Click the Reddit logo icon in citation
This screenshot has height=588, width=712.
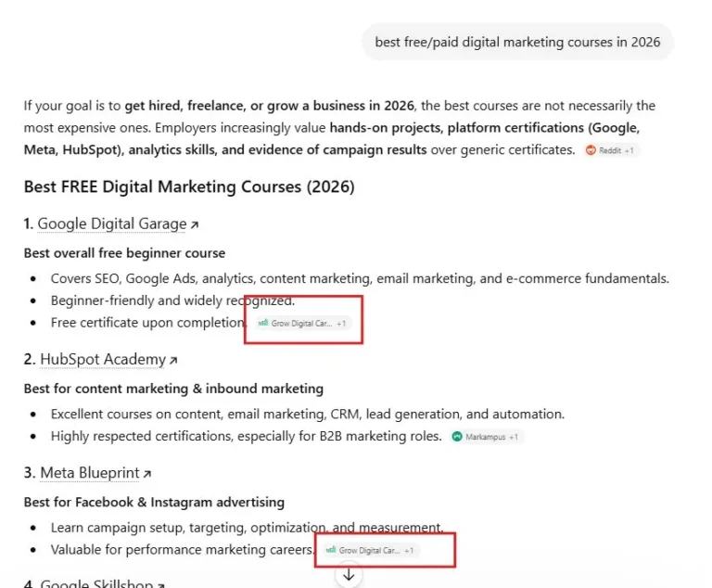tap(591, 150)
